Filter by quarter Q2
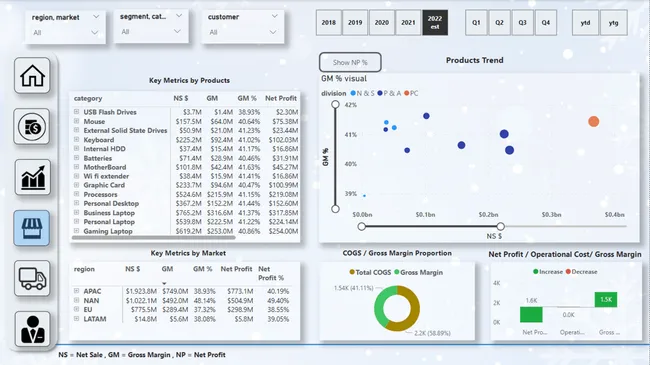650x365 pixels. (500, 22)
